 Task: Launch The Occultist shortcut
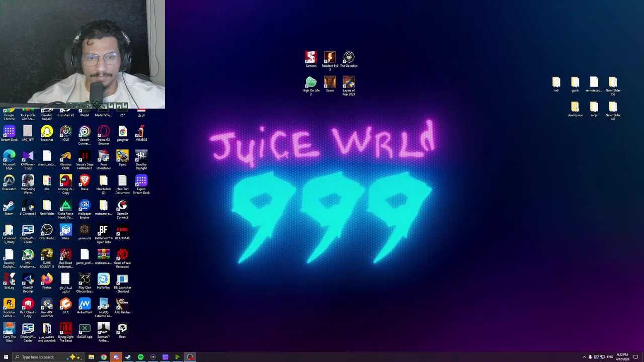[x=349, y=58]
